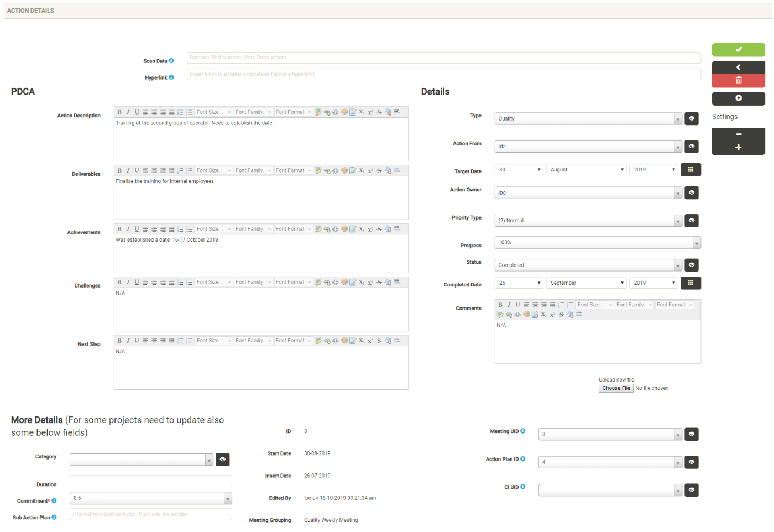Viewport: 774px width, 532px height.
Task: Click the eye button next to Priority Type
Action: pos(691,221)
